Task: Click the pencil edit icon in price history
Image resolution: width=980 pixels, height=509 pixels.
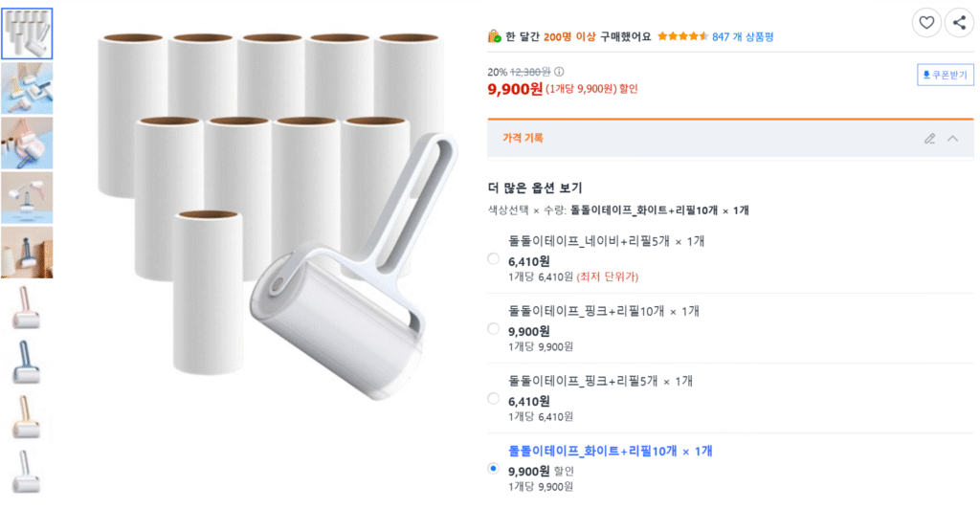Action: [930, 139]
